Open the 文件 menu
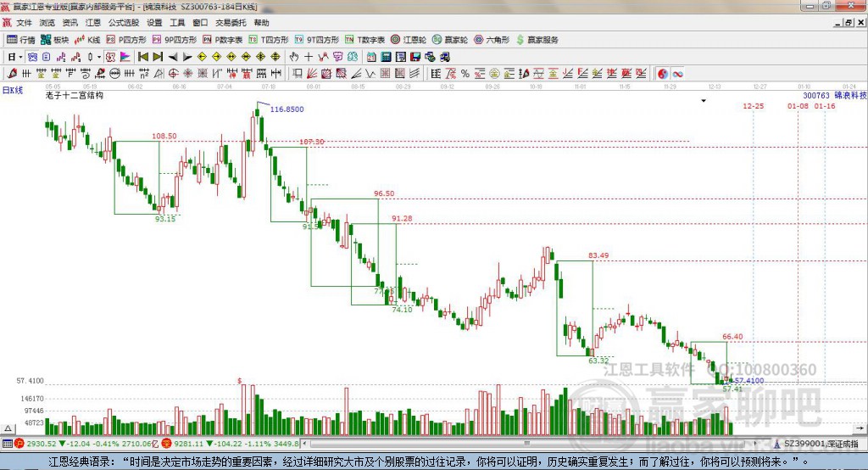The height and width of the screenshot is (470, 868). pyautogui.click(x=25, y=23)
